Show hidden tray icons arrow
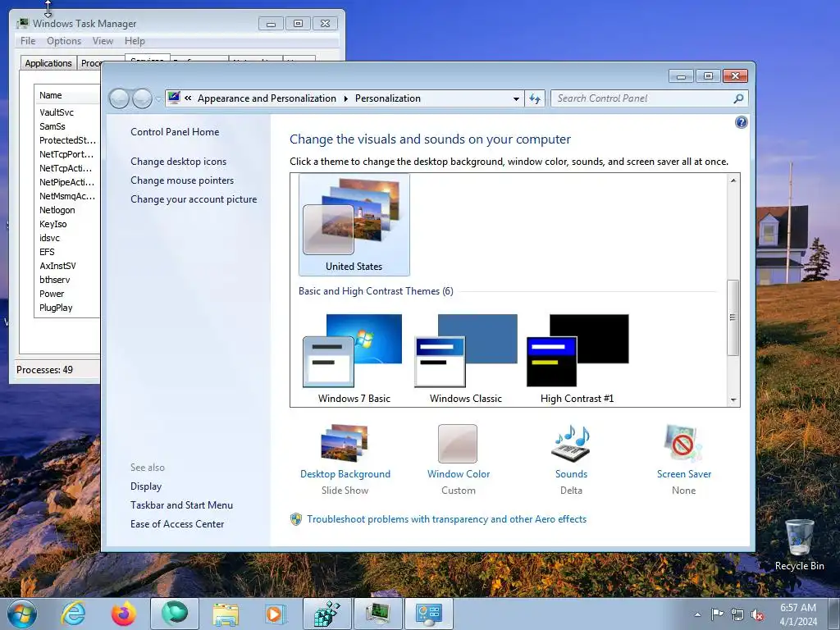Image resolution: width=840 pixels, height=630 pixels. pyautogui.click(x=697, y=614)
